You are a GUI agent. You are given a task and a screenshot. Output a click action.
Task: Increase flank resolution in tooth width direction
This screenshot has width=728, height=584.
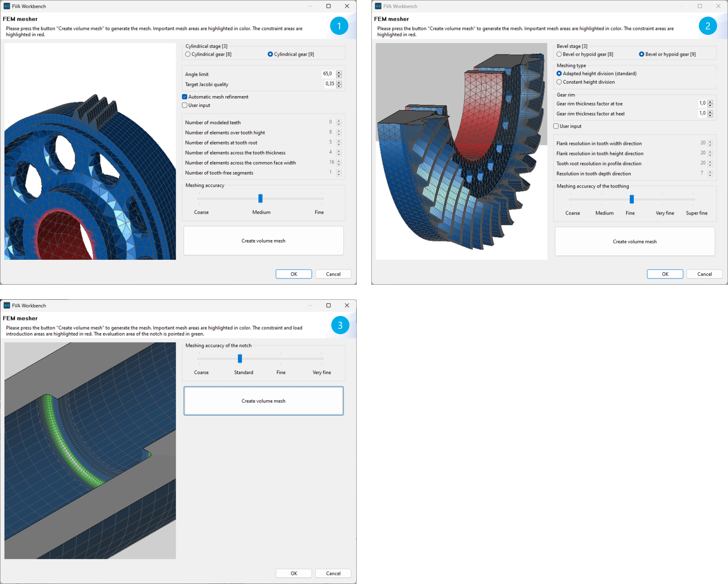click(710, 141)
